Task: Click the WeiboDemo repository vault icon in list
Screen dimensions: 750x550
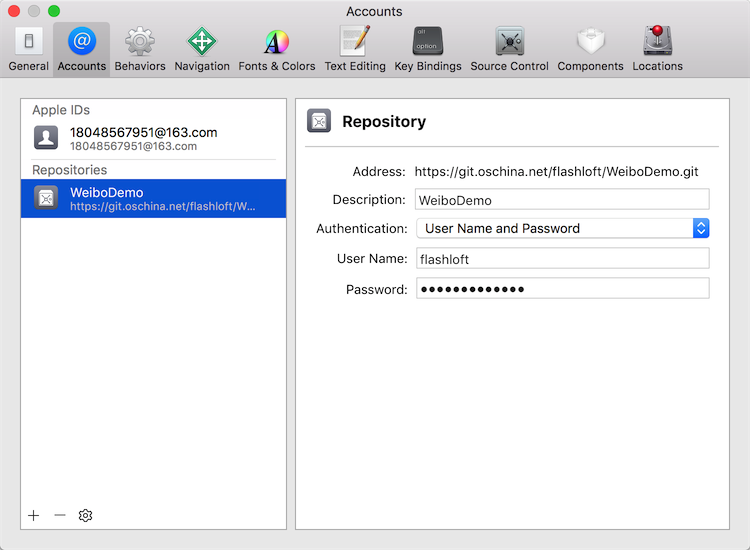Action: pyautogui.click(x=46, y=198)
